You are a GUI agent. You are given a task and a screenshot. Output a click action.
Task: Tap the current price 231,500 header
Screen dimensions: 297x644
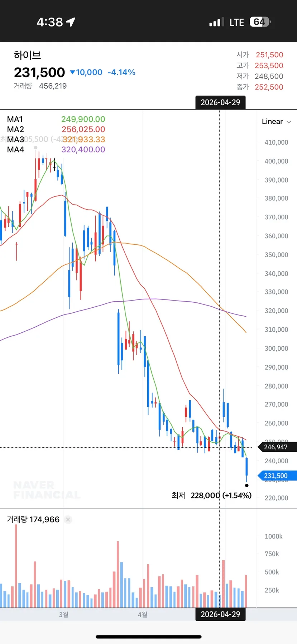(39, 73)
